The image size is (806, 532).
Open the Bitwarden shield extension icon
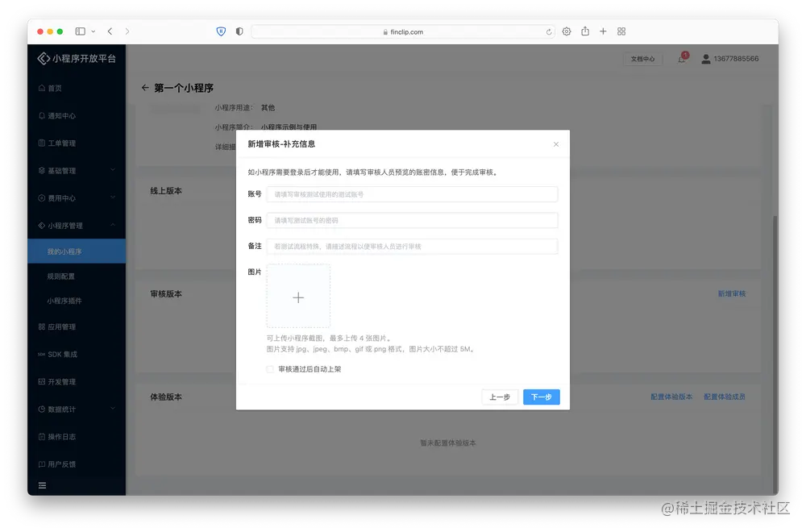[221, 31]
